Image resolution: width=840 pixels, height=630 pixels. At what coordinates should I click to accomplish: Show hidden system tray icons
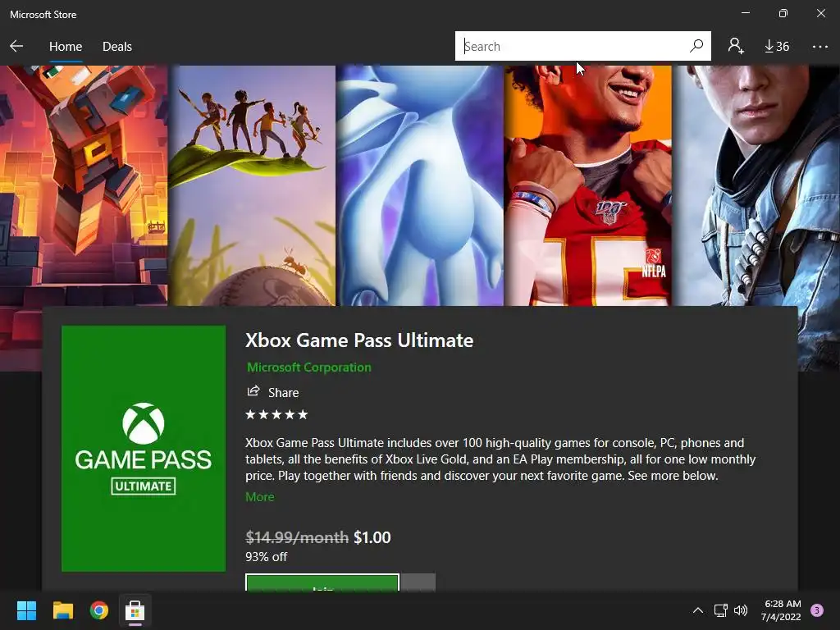click(697, 610)
